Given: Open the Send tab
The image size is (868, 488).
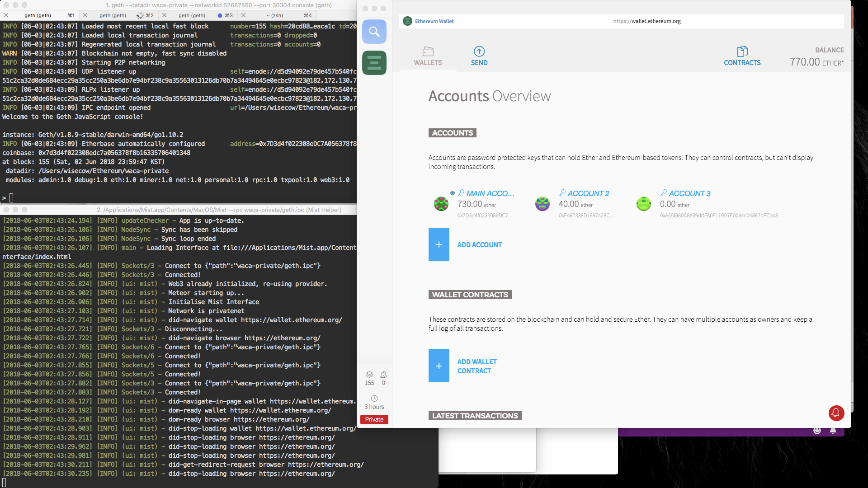Looking at the screenshot, I should [x=479, y=56].
